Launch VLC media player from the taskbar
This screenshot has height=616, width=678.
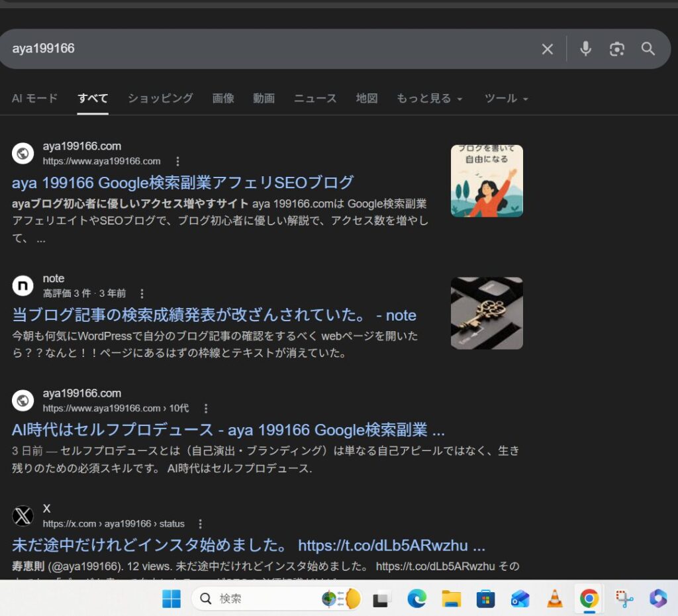point(555,599)
